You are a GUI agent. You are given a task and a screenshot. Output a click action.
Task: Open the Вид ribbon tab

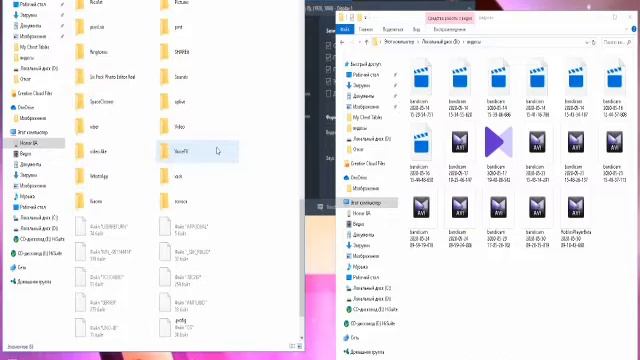[x=416, y=29]
